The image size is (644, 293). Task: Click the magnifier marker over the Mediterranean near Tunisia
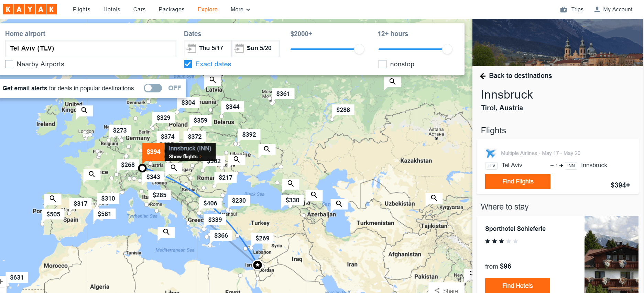pyautogui.click(x=166, y=232)
